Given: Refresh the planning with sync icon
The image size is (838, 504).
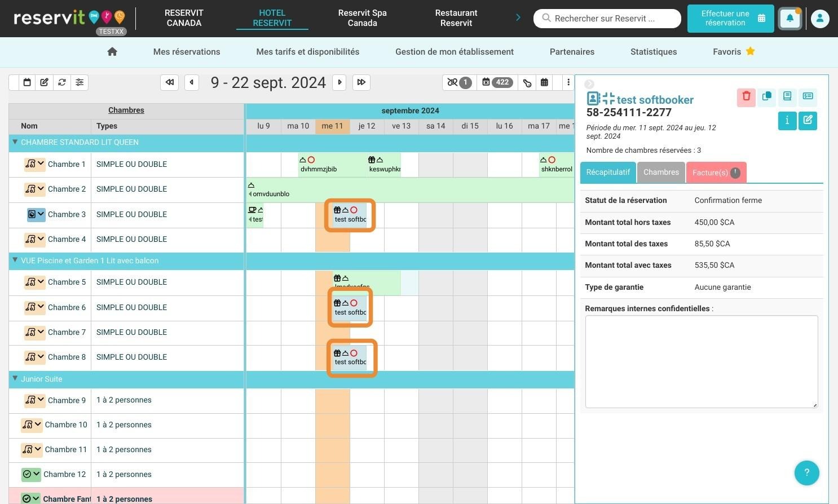Looking at the screenshot, I should pyautogui.click(x=62, y=82).
